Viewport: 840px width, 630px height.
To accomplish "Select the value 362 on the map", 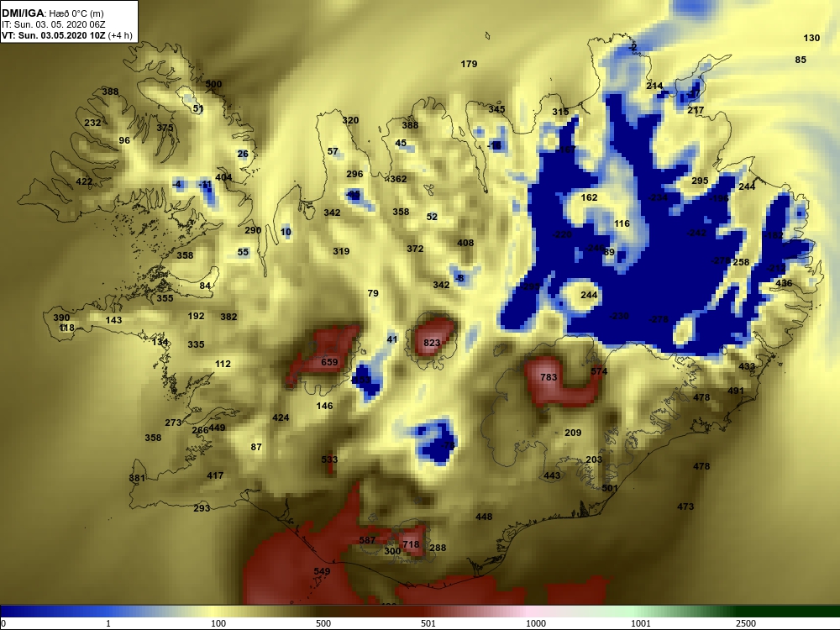I will [398, 179].
